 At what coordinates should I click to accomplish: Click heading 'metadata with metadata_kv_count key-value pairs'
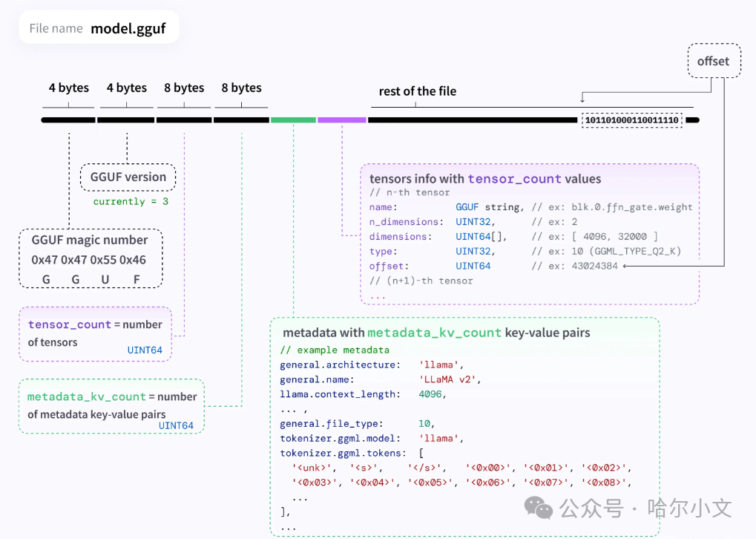pyautogui.click(x=436, y=333)
